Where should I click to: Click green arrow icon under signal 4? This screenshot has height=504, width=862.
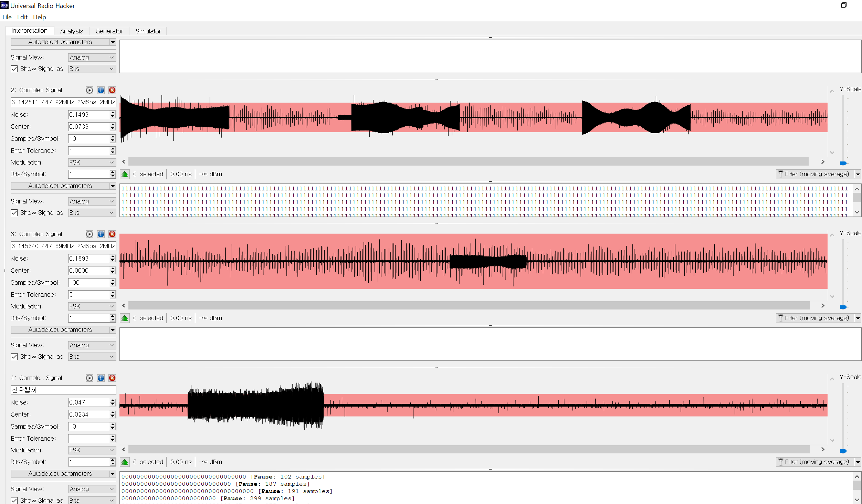125,462
